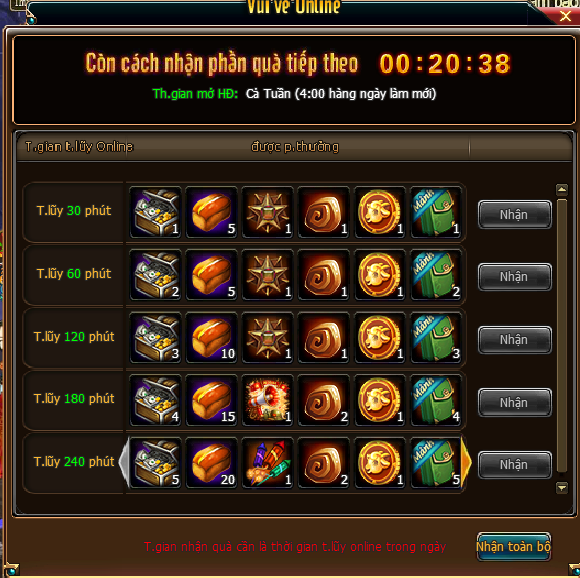This screenshot has width=580, height=578.
Task: Click star medal icon in 120 phút row
Action: (x=268, y=337)
